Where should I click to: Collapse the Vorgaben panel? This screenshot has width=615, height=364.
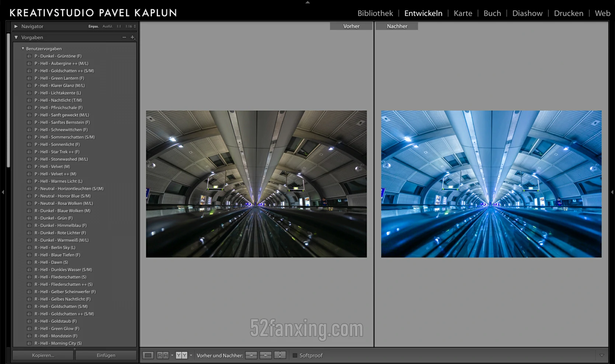point(16,37)
